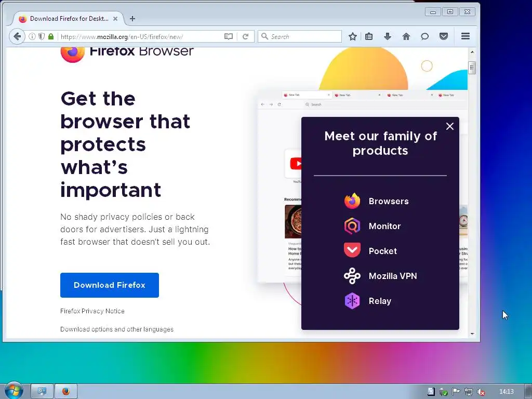Focus the Search box in toolbar
Image resolution: width=532 pixels, height=399 pixels.
tap(300, 36)
